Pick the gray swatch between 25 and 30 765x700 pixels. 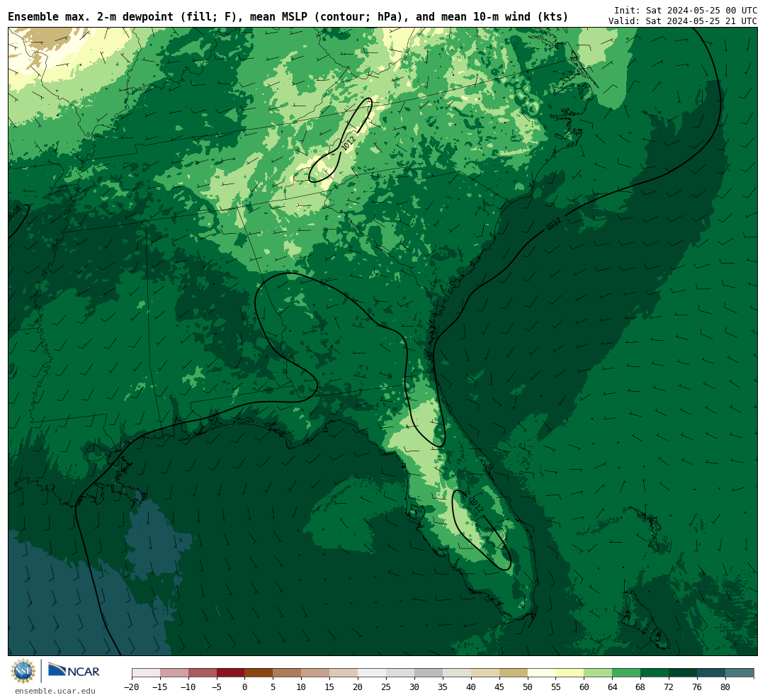pos(400,673)
